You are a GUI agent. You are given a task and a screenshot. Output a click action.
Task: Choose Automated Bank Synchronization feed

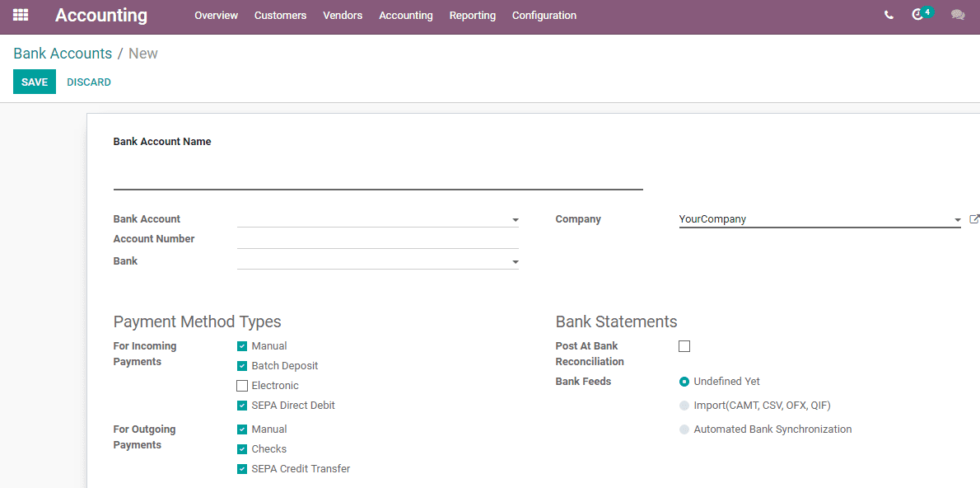(684, 429)
